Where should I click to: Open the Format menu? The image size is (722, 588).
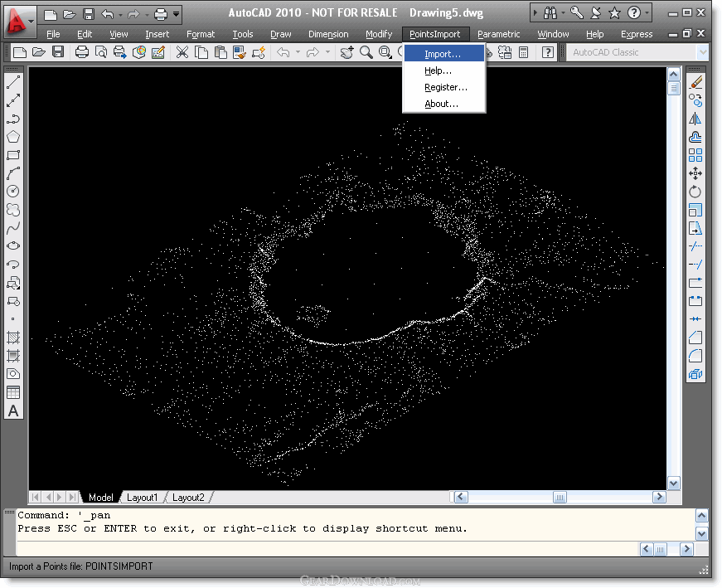[201, 34]
